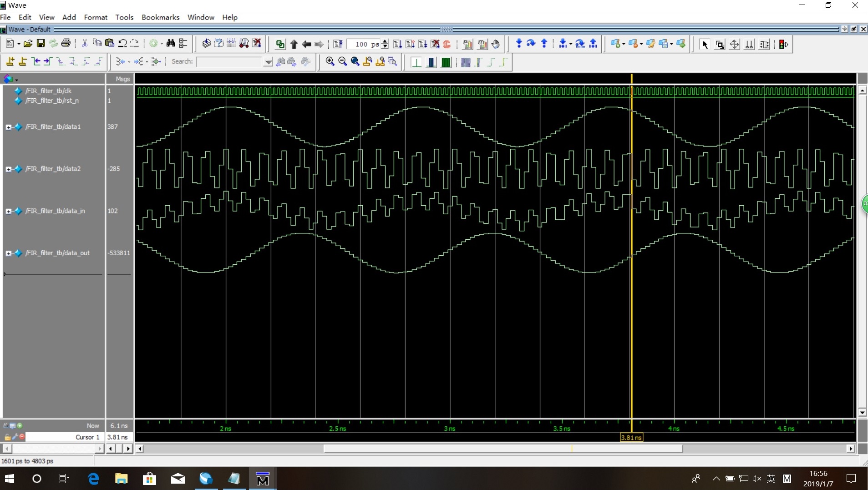Expand the data2 signal bus

(x=8, y=169)
